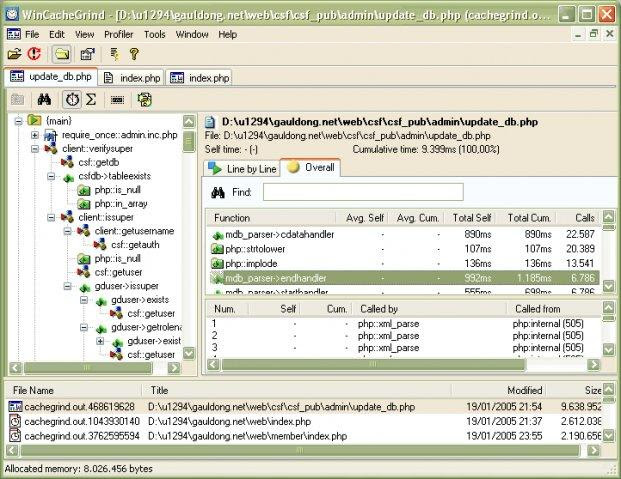The height and width of the screenshot is (479, 621).
Task: Collapse the gduser->issuper node
Action: 68,286
